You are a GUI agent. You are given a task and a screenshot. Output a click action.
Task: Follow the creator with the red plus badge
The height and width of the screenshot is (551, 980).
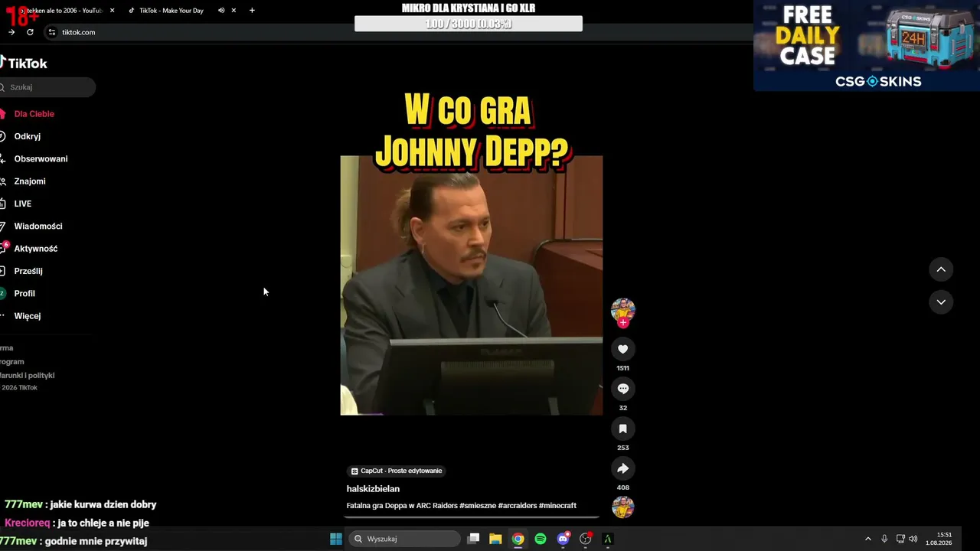pos(622,323)
